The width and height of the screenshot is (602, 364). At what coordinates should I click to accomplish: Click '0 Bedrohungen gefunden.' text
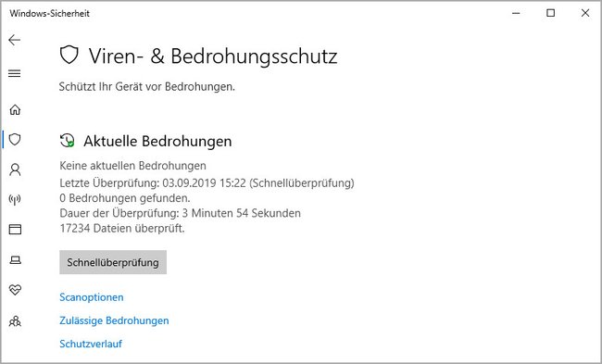(125, 198)
